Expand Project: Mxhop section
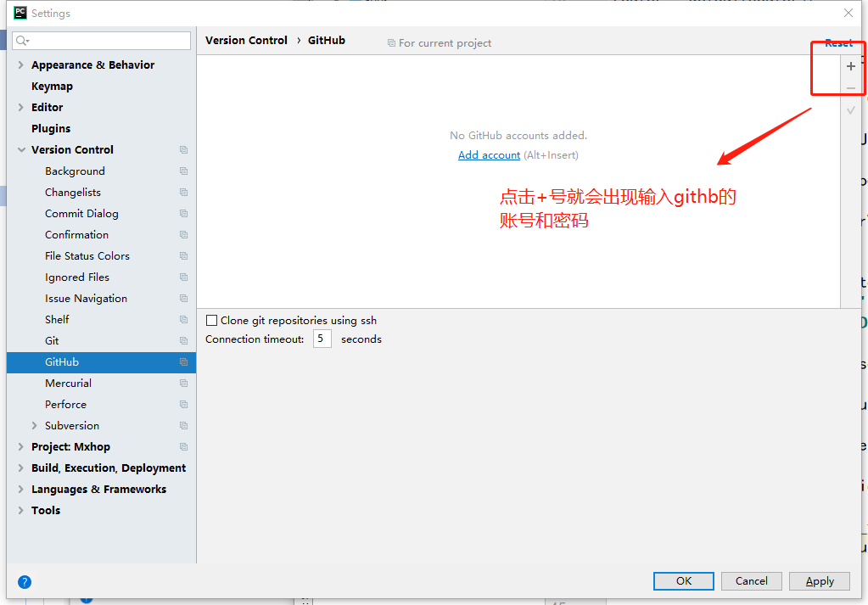This screenshot has height=605, width=868. pos(20,446)
